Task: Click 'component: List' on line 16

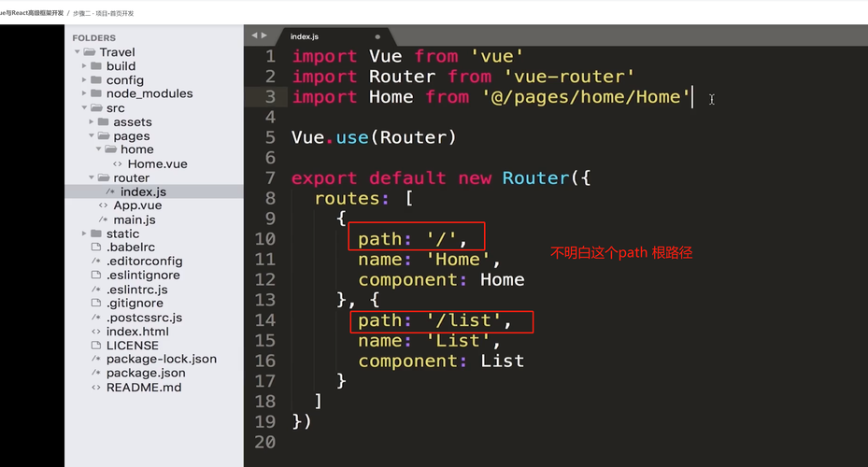Action: click(441, 361)
